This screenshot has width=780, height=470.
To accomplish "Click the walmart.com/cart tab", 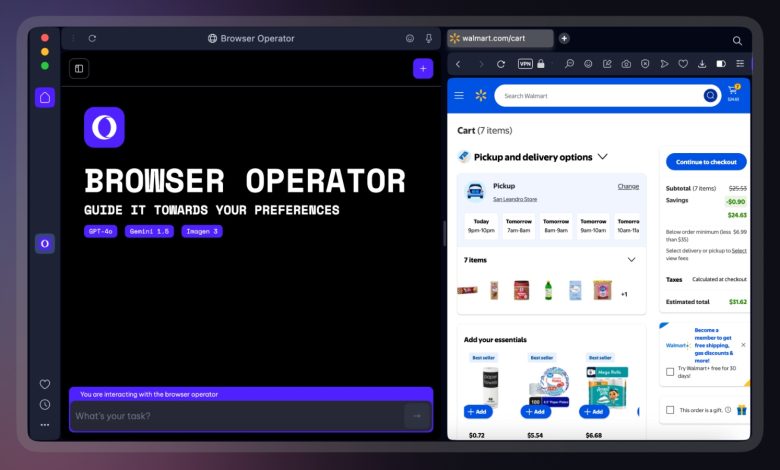I will tap(500, 38).
